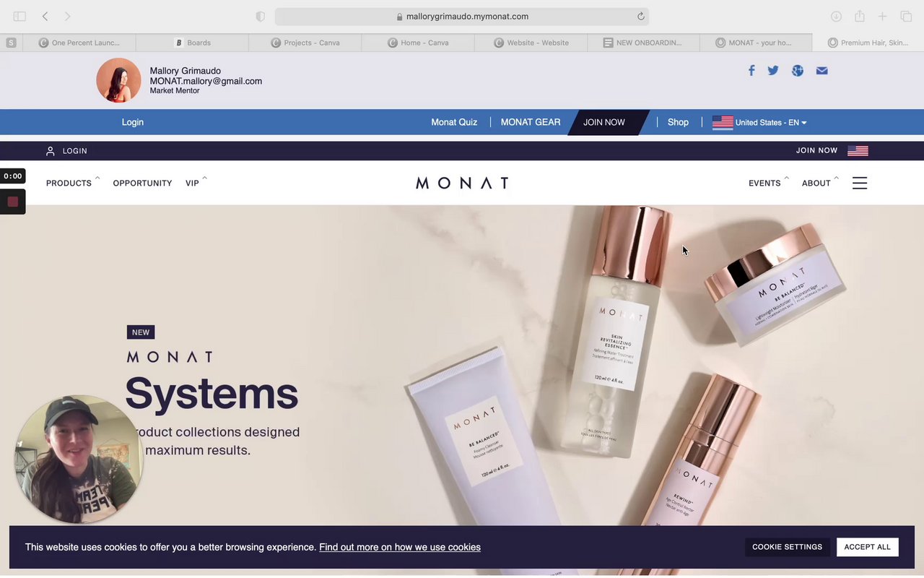The image size is (924, 578).
Task: Open the privacy shield report icon
Action: pos(261,16)
